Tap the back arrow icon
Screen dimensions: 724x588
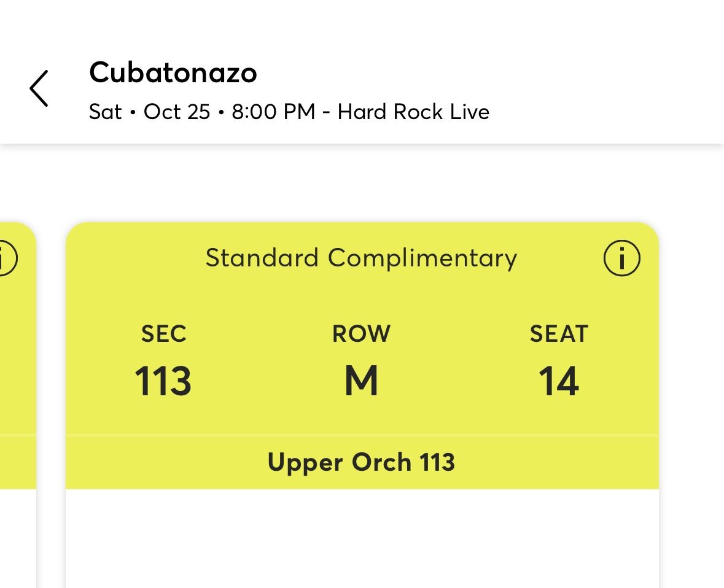pyautogui.click(x=39, y=88)
